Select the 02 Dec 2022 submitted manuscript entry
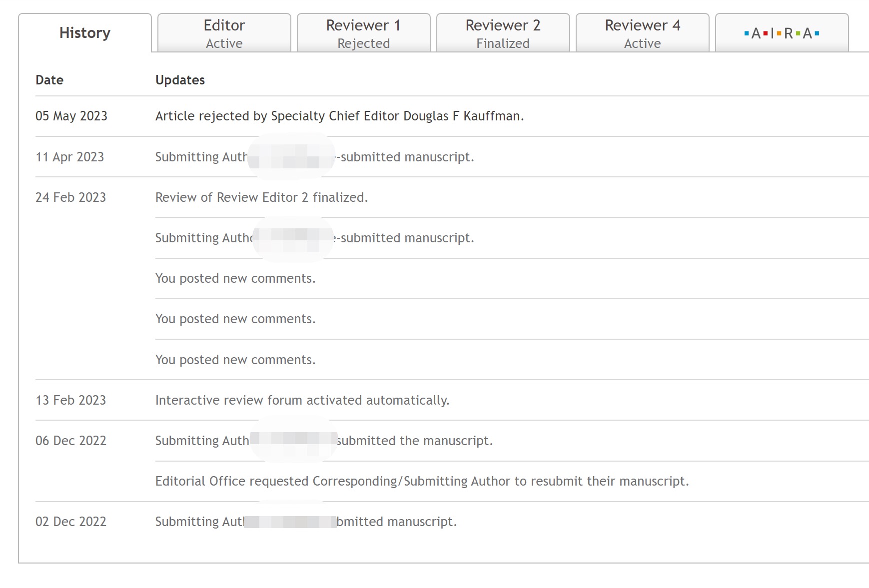Screen dimensions: 869x588 (x=306, y=522)
